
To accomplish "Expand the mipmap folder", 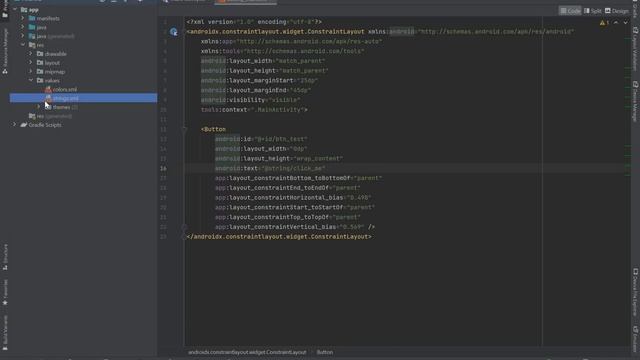I will [x=31, y=71].
